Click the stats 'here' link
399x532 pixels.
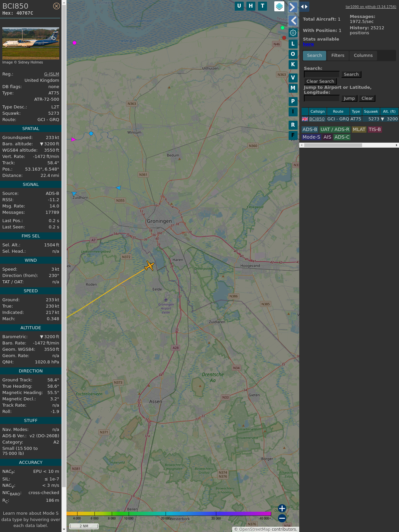[308, 44]
